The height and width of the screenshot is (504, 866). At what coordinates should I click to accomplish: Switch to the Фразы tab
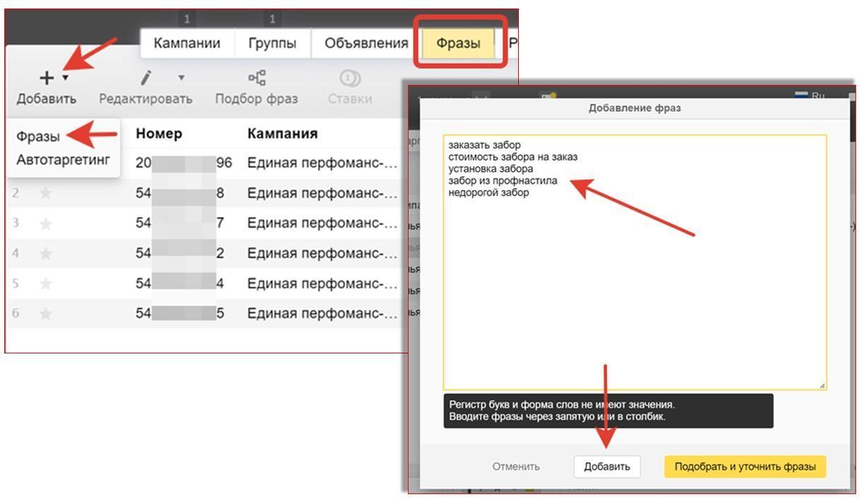point(457,43)
